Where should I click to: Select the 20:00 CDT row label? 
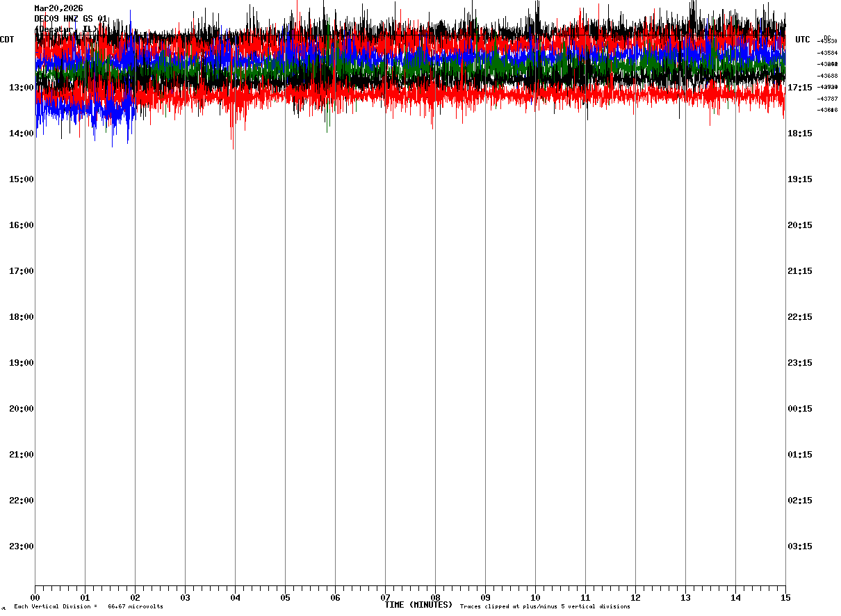click(21, 409)
